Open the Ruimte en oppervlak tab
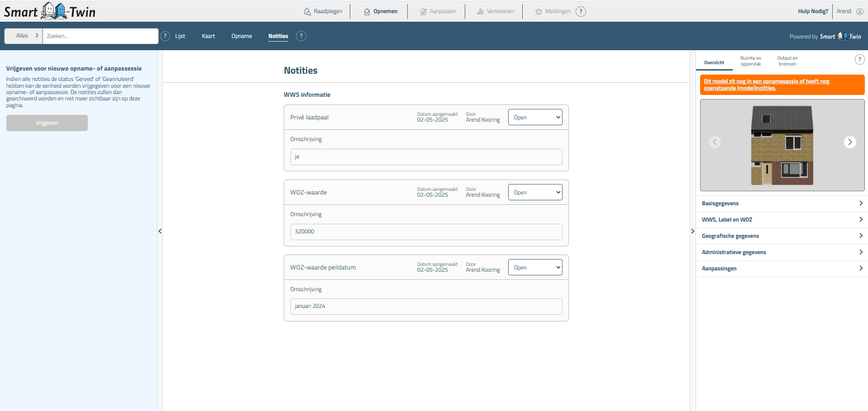Image resolution: width=868 pixels, height=411 pixels. (750, 61)
